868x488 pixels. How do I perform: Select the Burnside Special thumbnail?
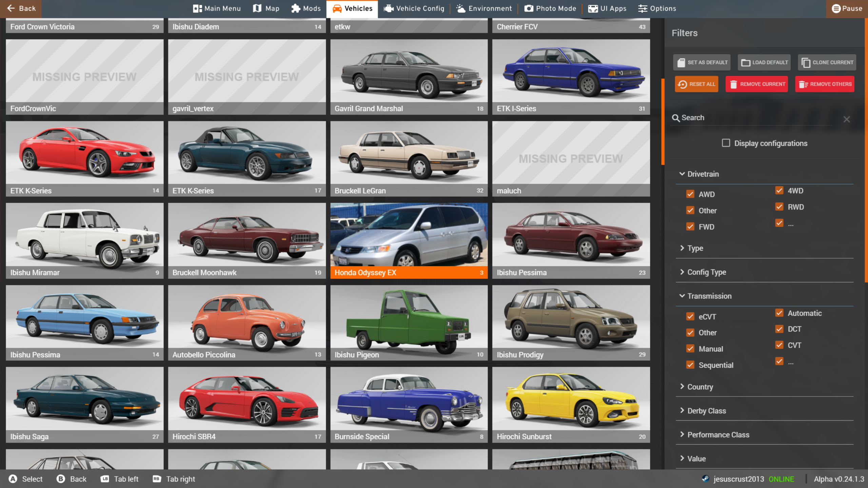[409, 405]
